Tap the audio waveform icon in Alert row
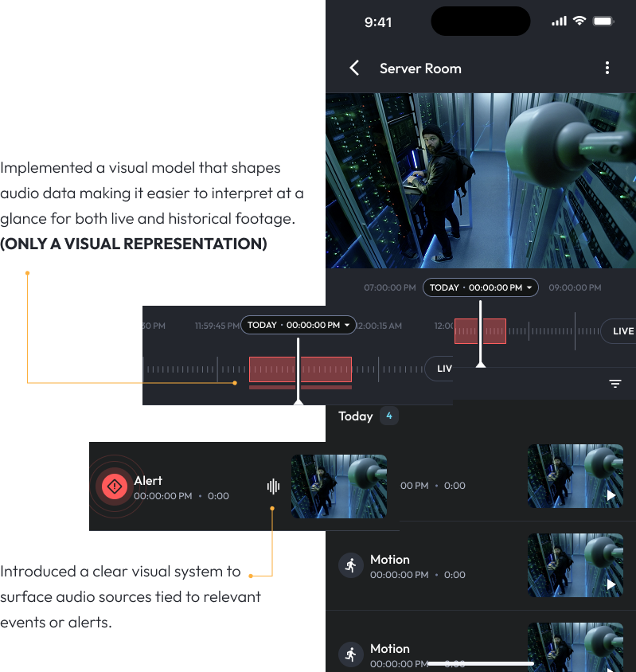Image resolution: width=636 pixels, height=672 pixels. pyautogui.click(x=273, y=486)
